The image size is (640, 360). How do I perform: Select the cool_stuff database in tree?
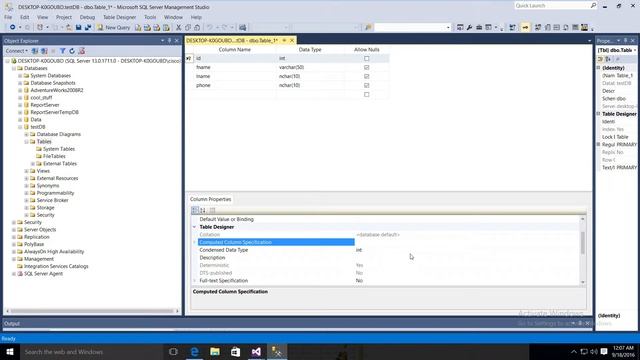pos(41,98)
